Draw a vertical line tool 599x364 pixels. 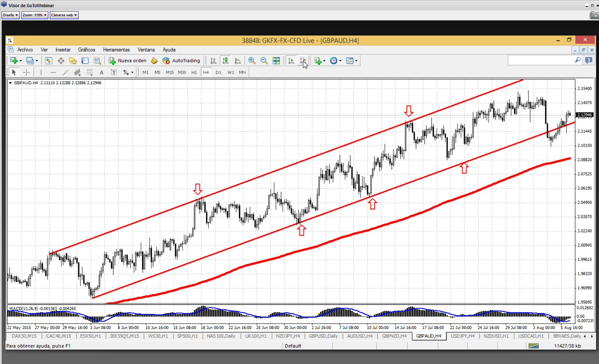41,72
